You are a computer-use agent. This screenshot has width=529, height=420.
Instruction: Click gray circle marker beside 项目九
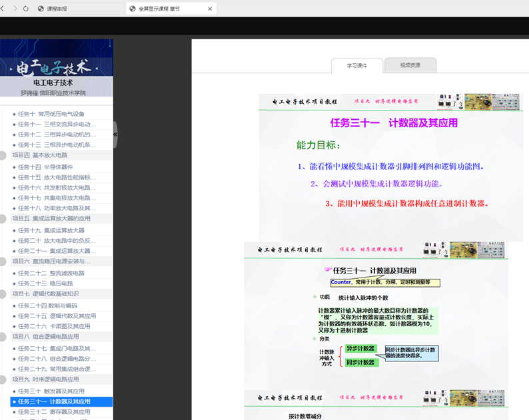click(3, 379)
